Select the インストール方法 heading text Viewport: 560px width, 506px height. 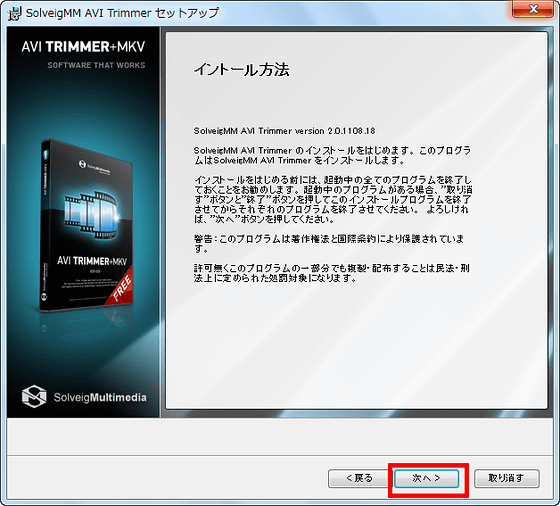[241, 70]
